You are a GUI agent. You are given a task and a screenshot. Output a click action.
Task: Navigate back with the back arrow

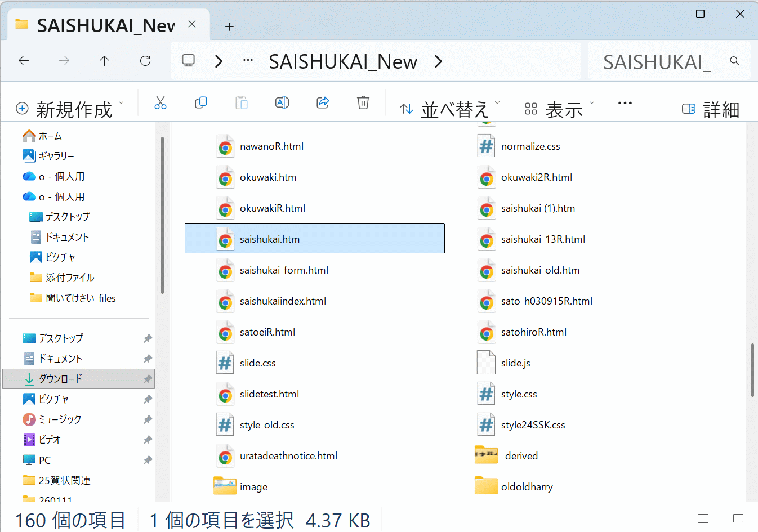click(x=24, y=61)
